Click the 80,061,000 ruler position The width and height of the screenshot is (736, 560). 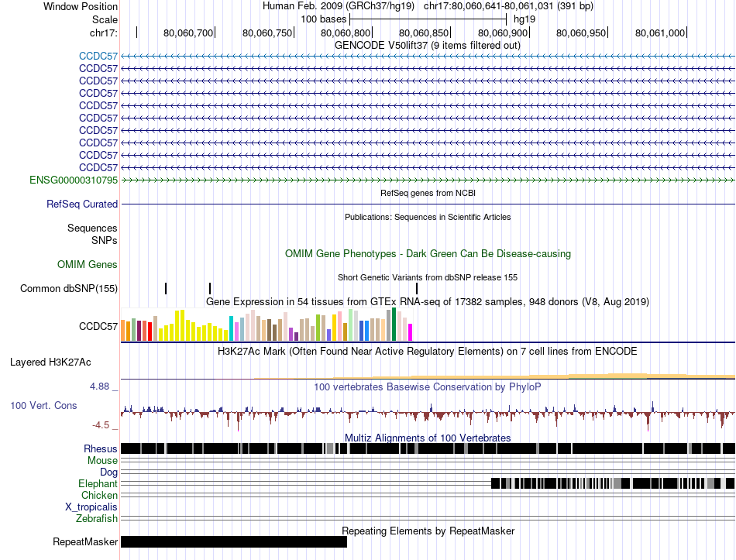tap(660, 33)
